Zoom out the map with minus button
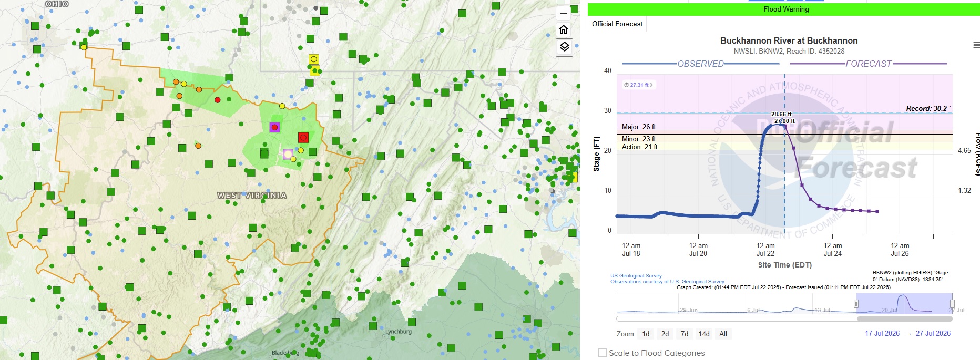The image size is (980, 360). [x=564, y=13]
